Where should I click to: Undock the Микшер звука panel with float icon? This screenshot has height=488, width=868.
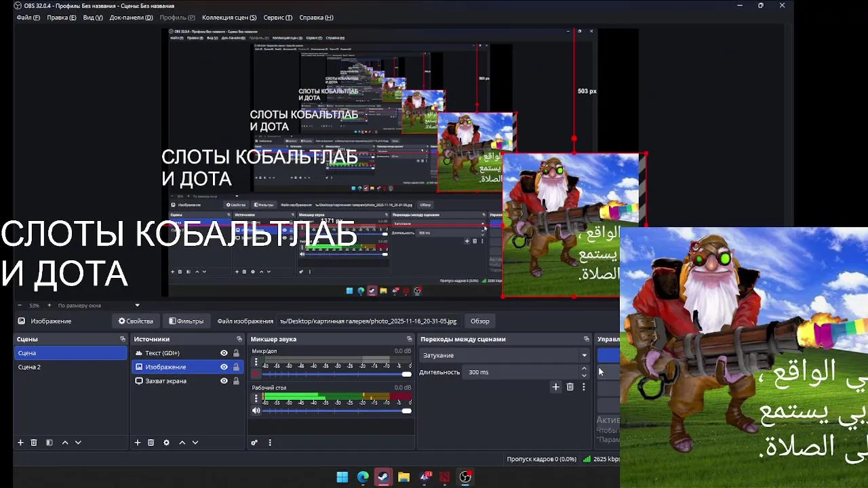(410, 339)
